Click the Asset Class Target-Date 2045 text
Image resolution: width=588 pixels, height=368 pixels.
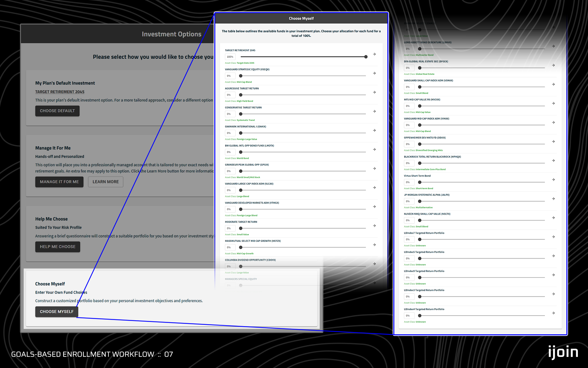pyautogui.click(x=239, y=63)
